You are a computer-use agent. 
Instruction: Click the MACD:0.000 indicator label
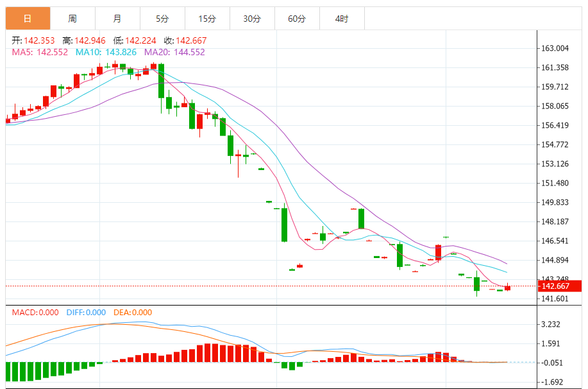tap(35, 313)
